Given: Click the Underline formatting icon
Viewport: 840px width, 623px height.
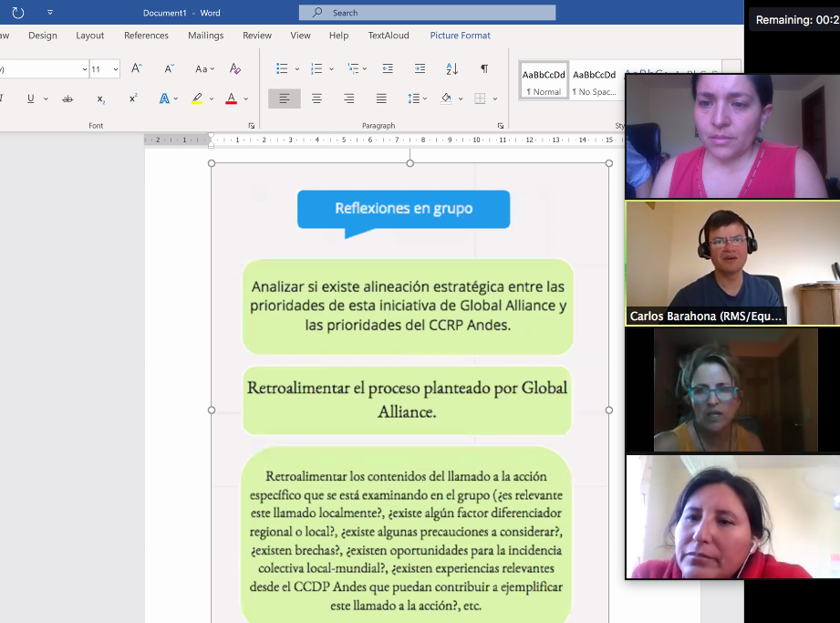Looking at the screenshot, I should (x=30, y=99).
